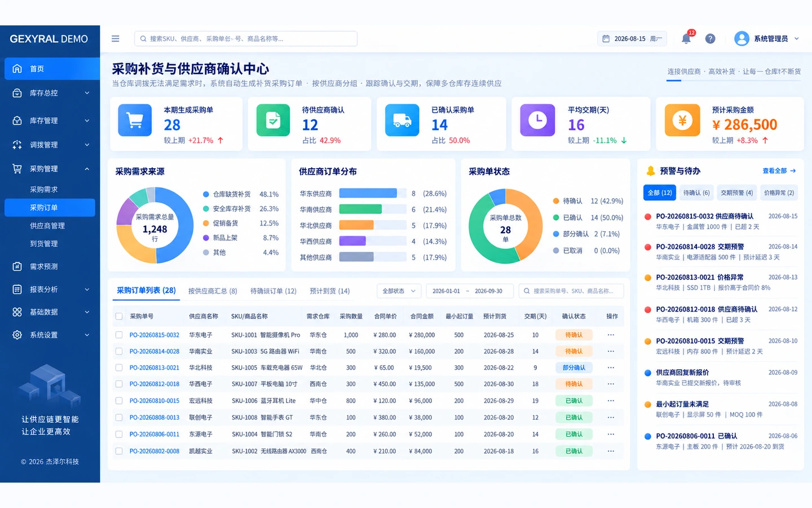
Task: Click the 待确认 status tag for PO-20260814-0028
Action: point(573,351)
